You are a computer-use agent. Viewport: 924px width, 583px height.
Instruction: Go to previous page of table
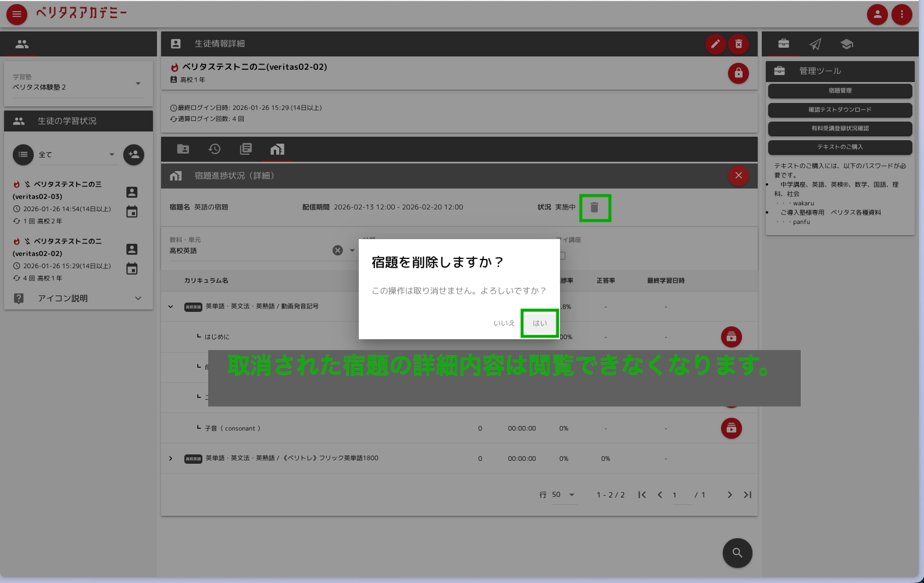point(660,495)
